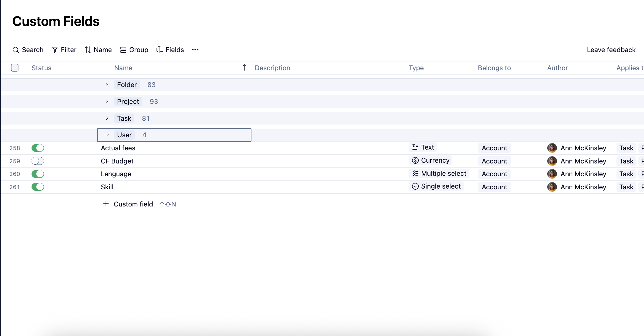Image resolution: width=644 pixels, height=336 pixels.
Task: Click the plus icon to add Custom field
Action: click(x=106, y=204)
